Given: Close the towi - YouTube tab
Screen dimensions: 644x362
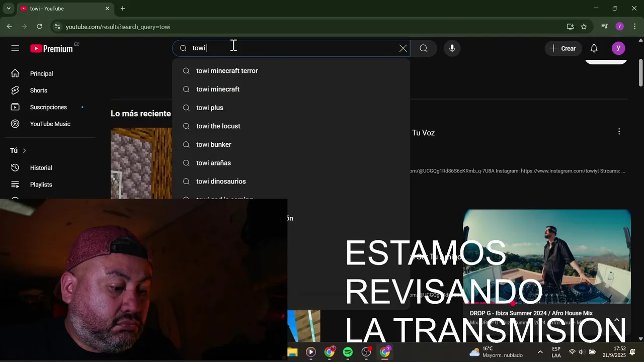Looking at the screenshot, I should pyautogui.click(x=107, y=9).
